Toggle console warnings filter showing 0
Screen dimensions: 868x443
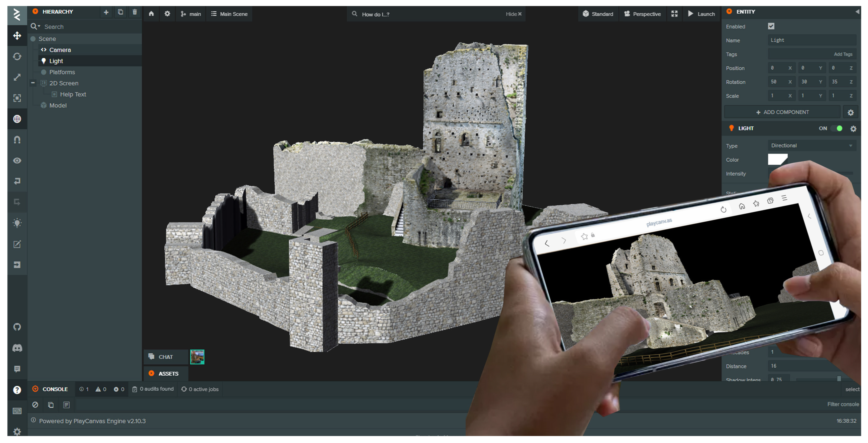(101, 389)
